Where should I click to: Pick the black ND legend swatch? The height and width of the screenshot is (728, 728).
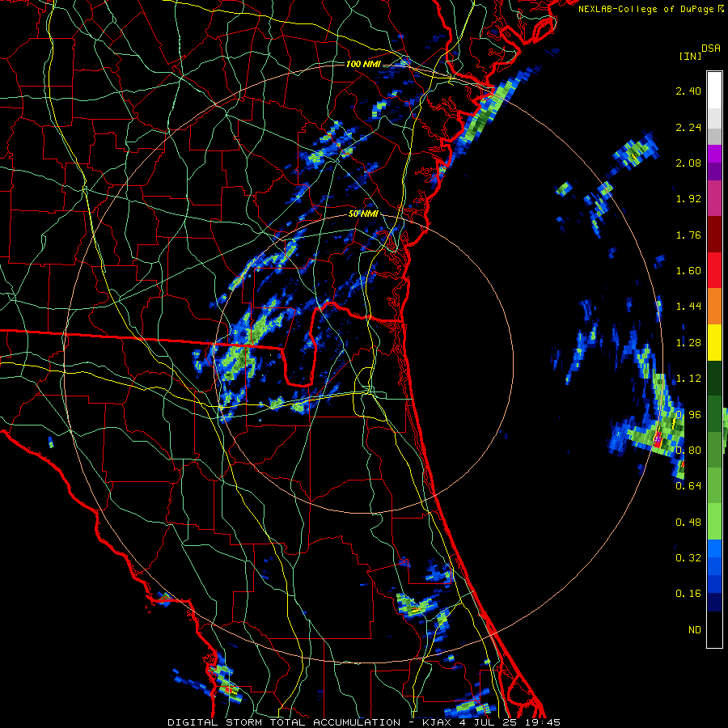click(714, 629)
